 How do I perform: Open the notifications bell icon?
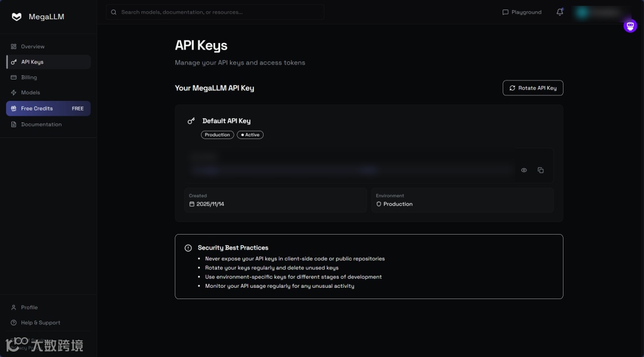(x=560, y=13)
